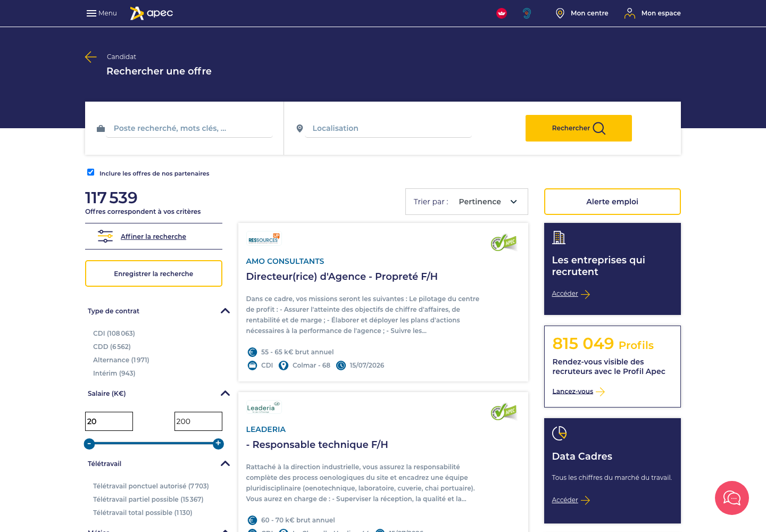Click Apec verified badge on Leaderia offer
This screenshot has height=532, width=766.
(x=504, y=412)
